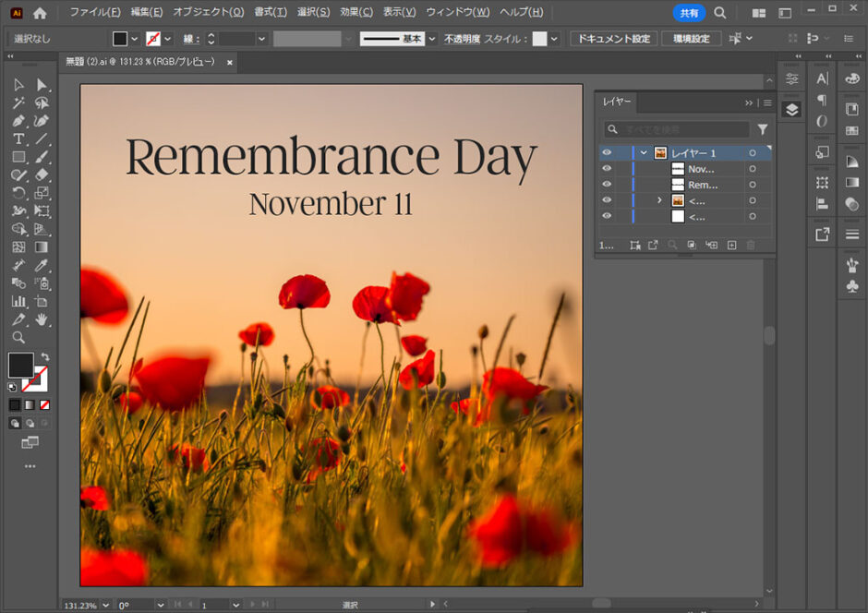Open the 書式 menu
This screenshot has width=868, height=613.
[271, 12]
